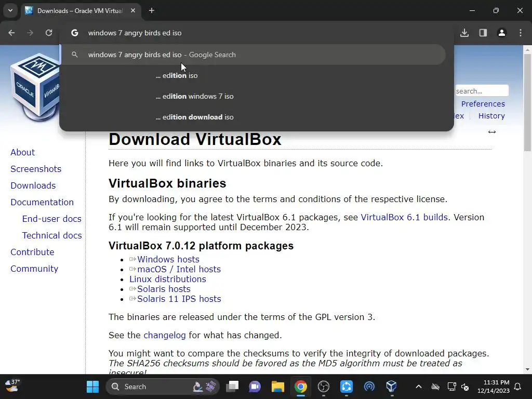Open the changelog link

click(x=165, y=335)
